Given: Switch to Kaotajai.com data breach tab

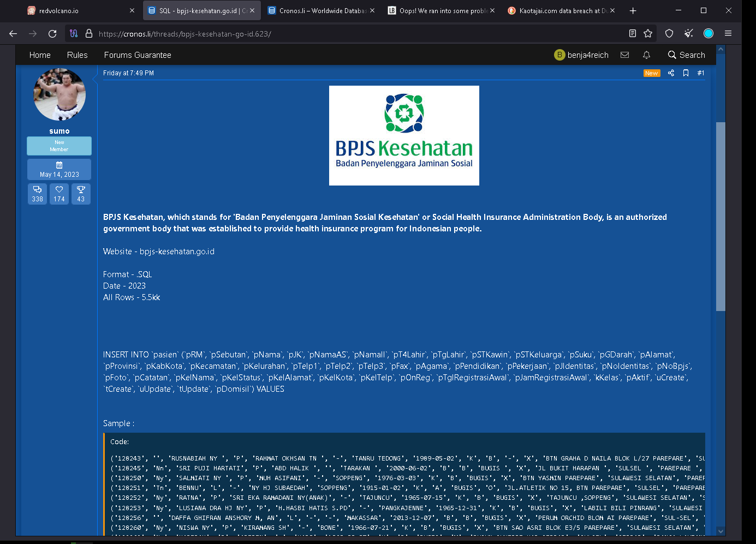Looking at the screenshot, I should 561,10.
